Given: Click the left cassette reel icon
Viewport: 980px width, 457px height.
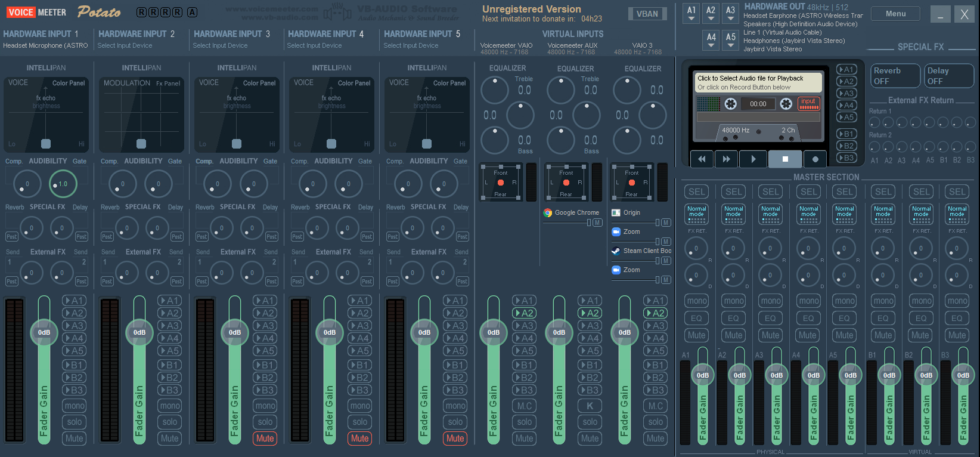Looking at the screenshot, I should [x=730, y=104].
